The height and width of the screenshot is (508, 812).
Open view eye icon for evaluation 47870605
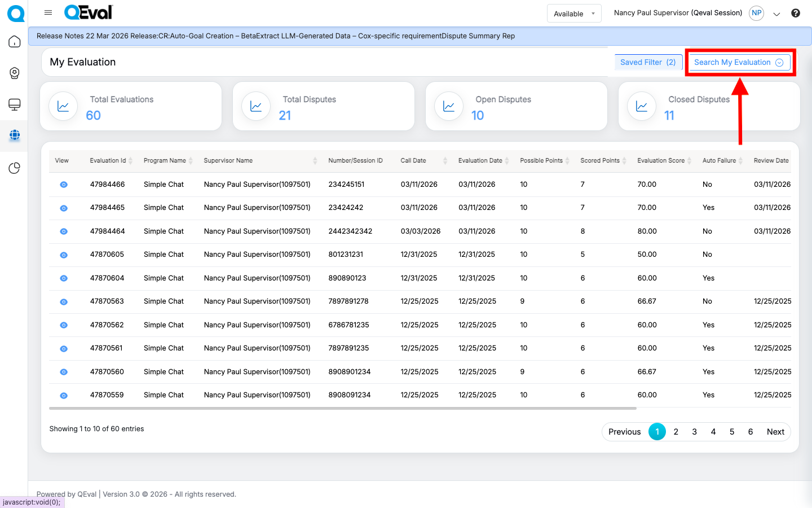64,255
